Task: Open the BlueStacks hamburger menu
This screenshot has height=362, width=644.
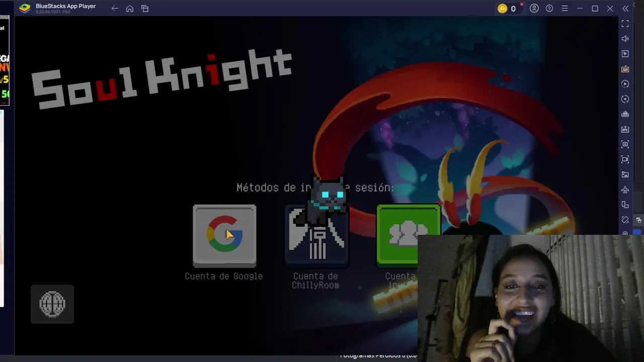Action: tap(565, 9)
